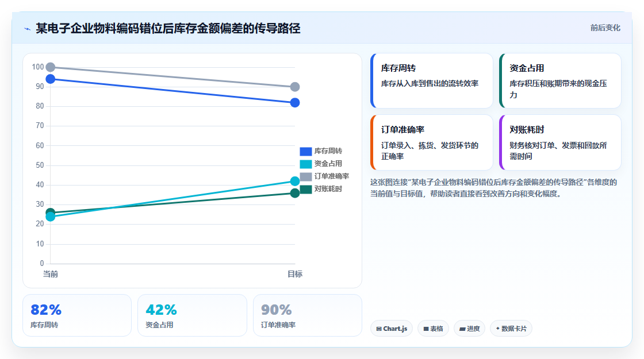Viewport: 644px width, 359px height.
Task: Toggle 订单准确率 legend color box
Action: [x=305, y=176]
